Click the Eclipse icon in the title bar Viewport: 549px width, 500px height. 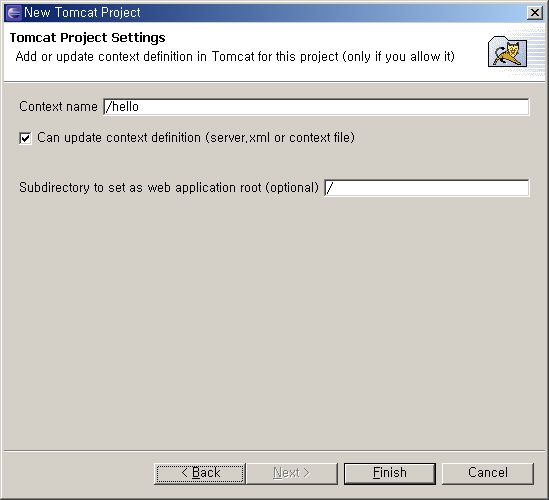point(14,13)
